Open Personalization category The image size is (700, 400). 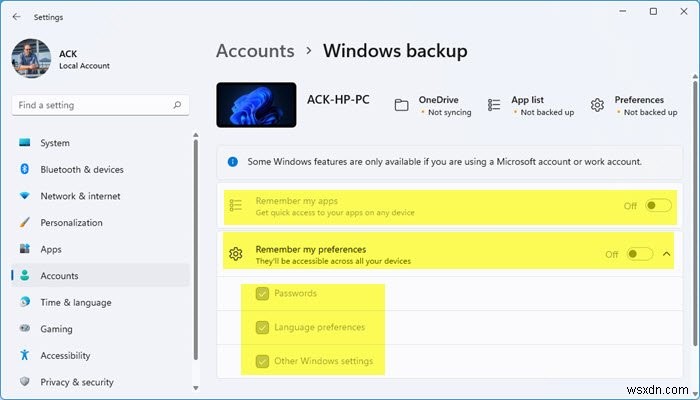(100, 222)
